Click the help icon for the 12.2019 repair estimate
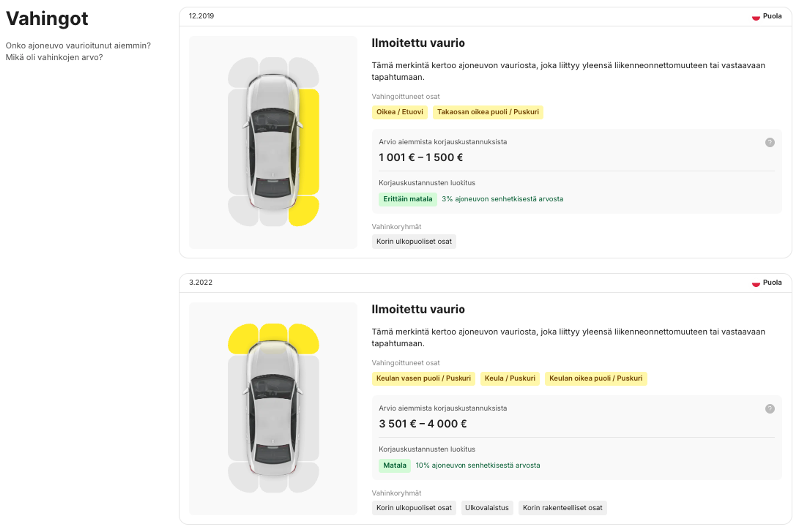801x532 pixels. (x=770, y=143)
